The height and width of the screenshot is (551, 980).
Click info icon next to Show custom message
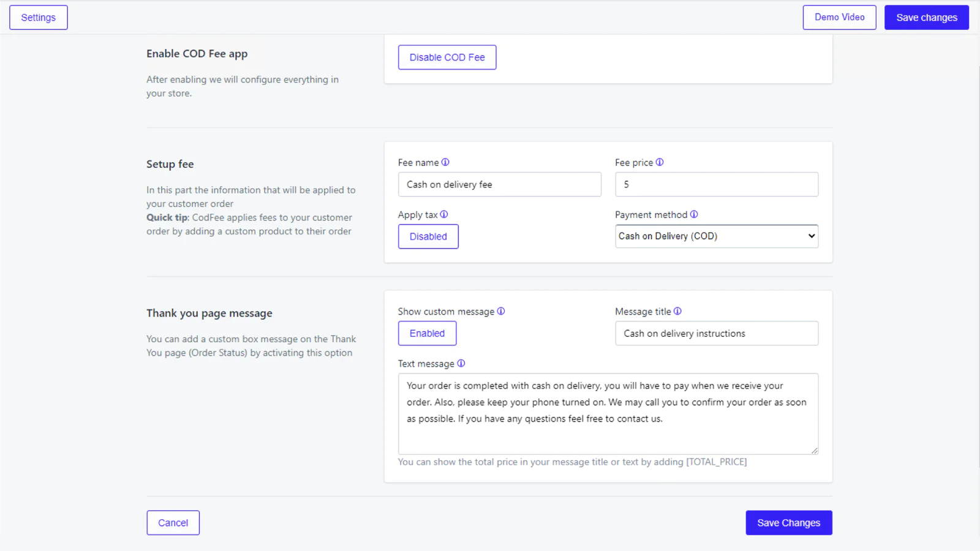coord(501,311)
